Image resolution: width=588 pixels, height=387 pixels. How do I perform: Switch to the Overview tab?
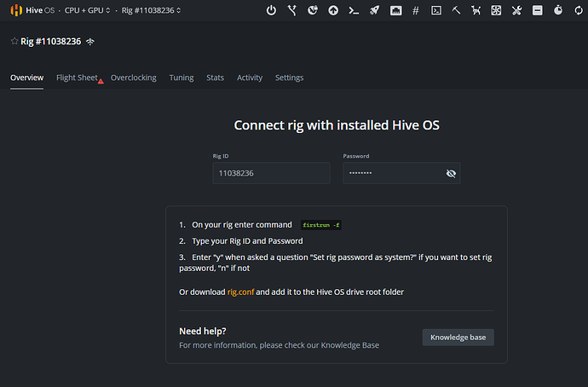(26, 78)
